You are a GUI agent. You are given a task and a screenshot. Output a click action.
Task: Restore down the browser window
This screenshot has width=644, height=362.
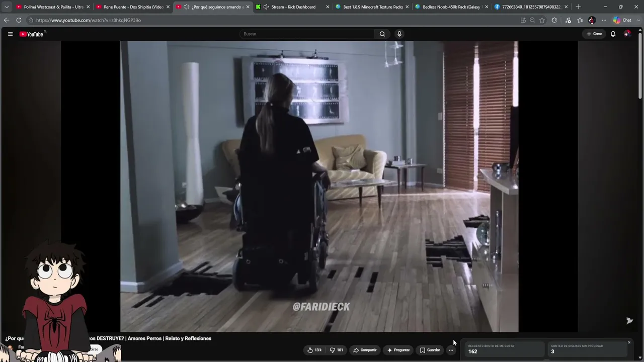(x=621, y=7)
